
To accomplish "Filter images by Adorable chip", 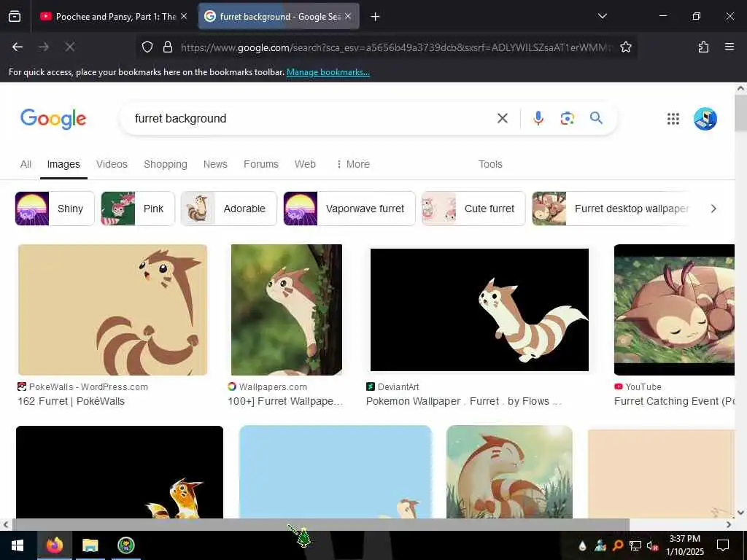I will pyautogui.click(x=228, y=209).
